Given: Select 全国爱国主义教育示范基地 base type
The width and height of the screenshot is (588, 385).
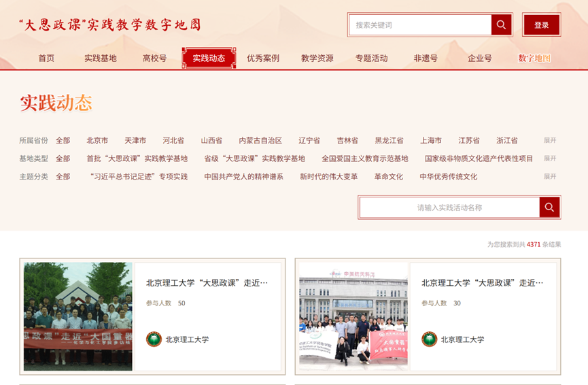Looking at the screenshot, I should point(365,158).
